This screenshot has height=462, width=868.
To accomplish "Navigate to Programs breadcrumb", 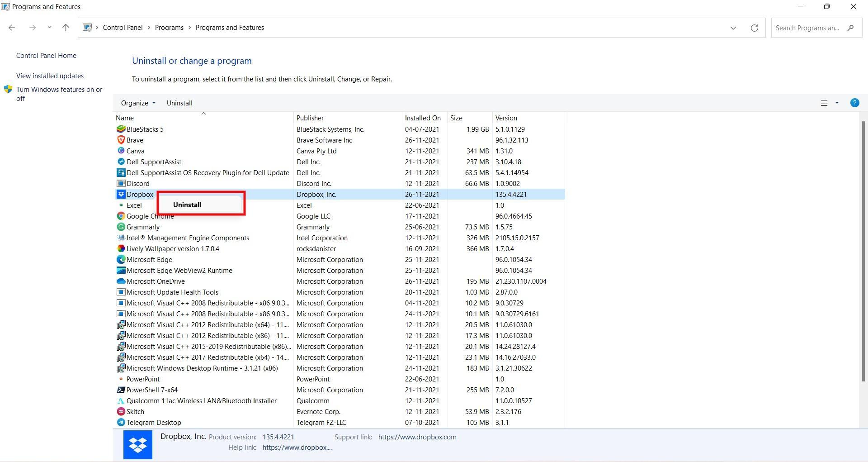I will point(169,28).
